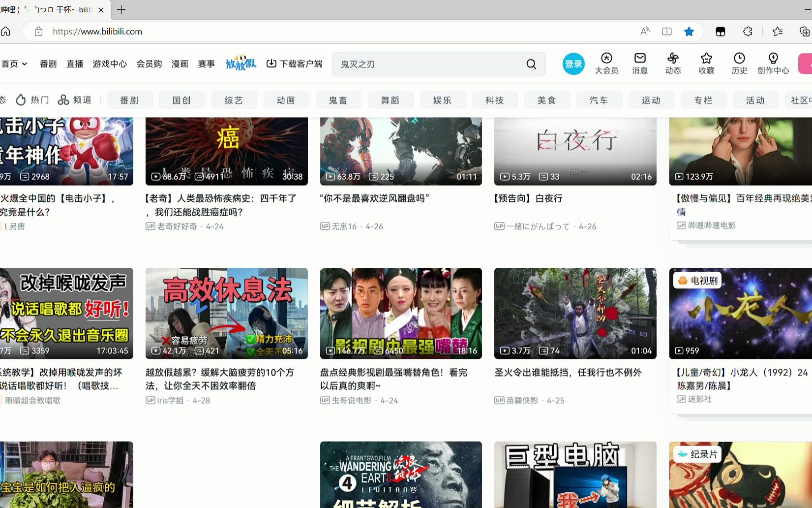Open the 小龙人 TV series thumbnail

tap(741, 313)
